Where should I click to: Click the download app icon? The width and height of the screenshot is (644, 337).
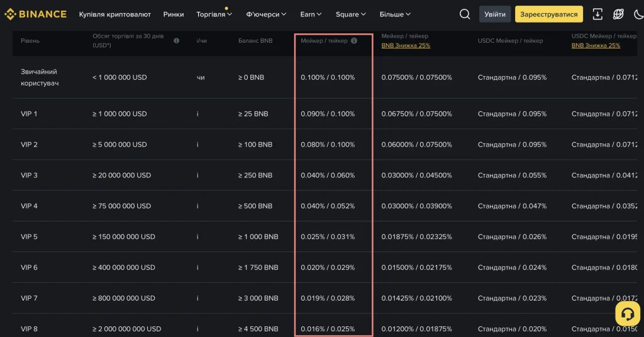point(597,14)
